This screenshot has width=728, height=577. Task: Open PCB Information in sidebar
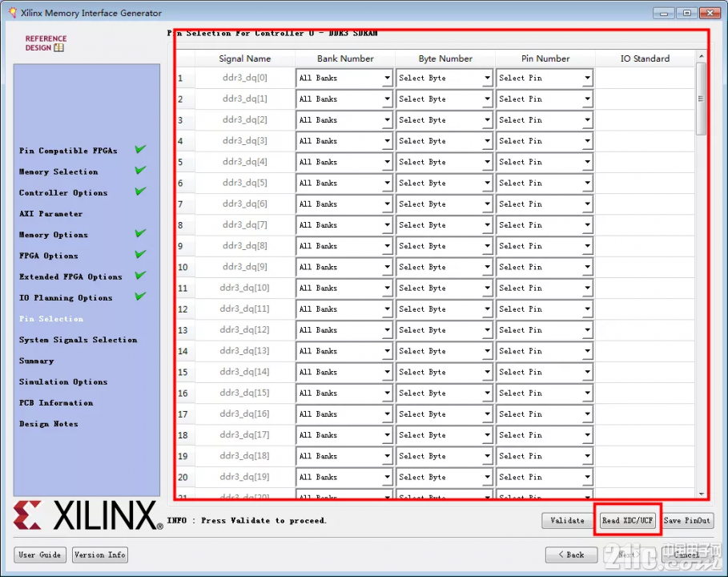click(x=56, y=403)
